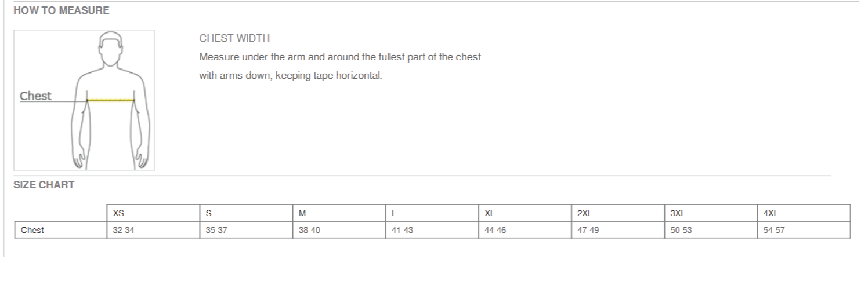Click the CHEST WIDTH title text
Viewport: 868px width, 281px height.
(234, 39)
